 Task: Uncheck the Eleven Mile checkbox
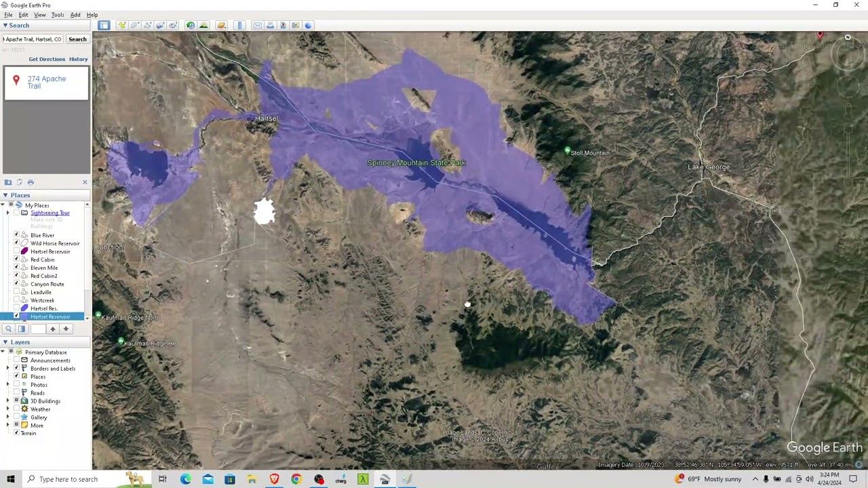tap(16, 268)
